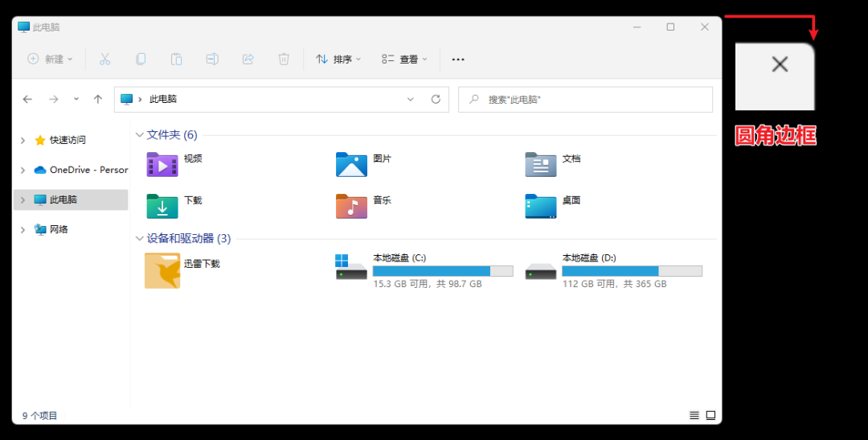Screen dimensions: 868x440
Task: Switch to large icons view in status bar
Action: point(710,415)
